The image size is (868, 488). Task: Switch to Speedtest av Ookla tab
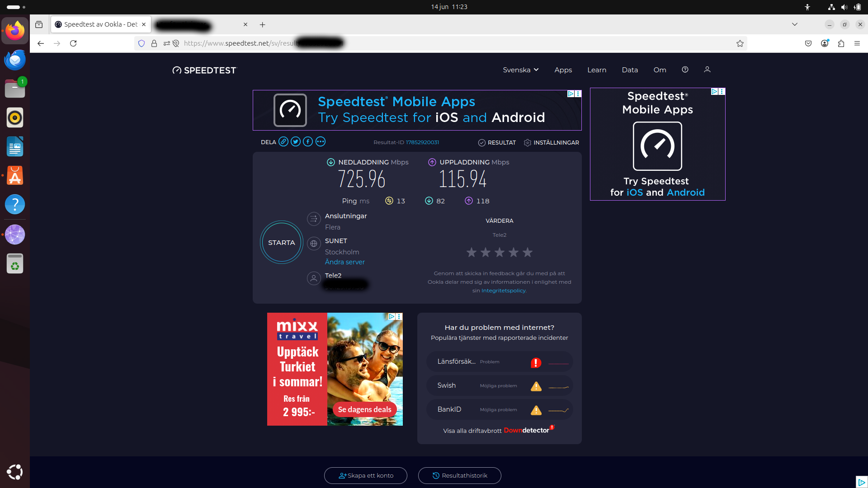coord(101,24)
